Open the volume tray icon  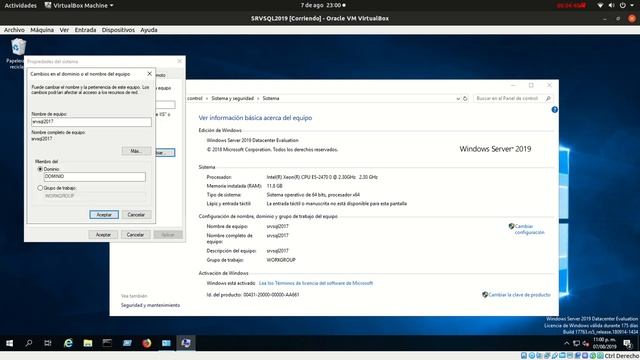[x=586, y=343]
